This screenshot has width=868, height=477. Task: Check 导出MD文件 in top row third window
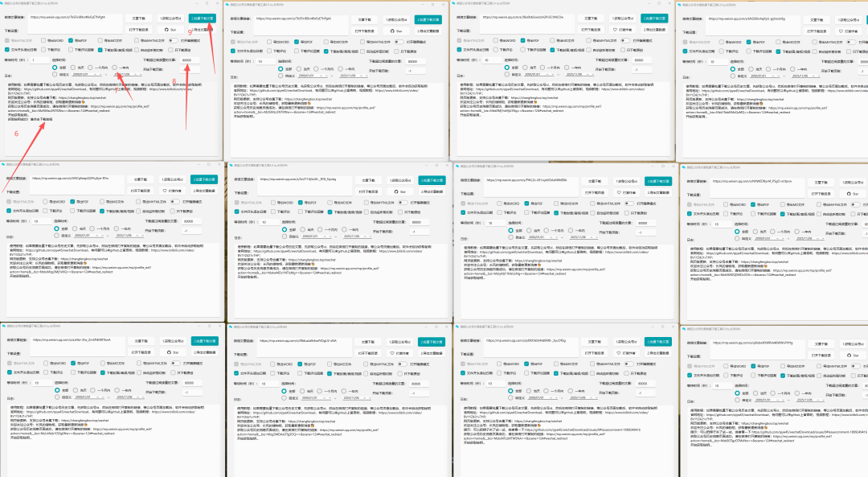point(552,40)
